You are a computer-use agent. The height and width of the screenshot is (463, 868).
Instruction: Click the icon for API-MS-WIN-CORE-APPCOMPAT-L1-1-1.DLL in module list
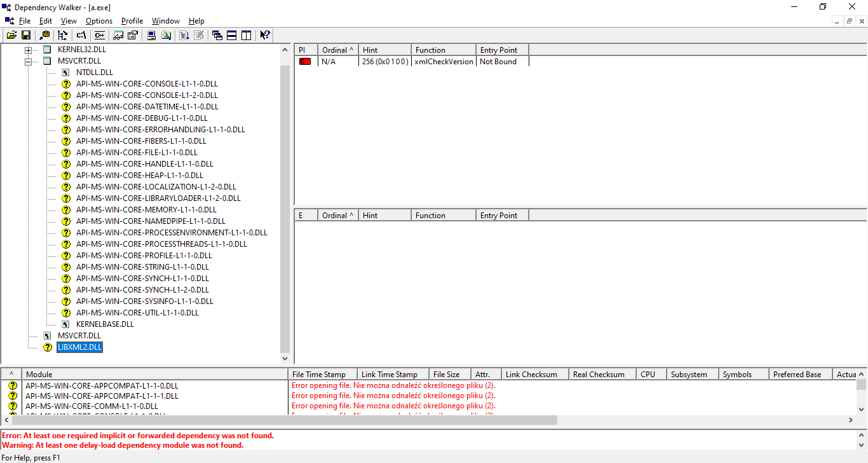(x=12, y=396)
